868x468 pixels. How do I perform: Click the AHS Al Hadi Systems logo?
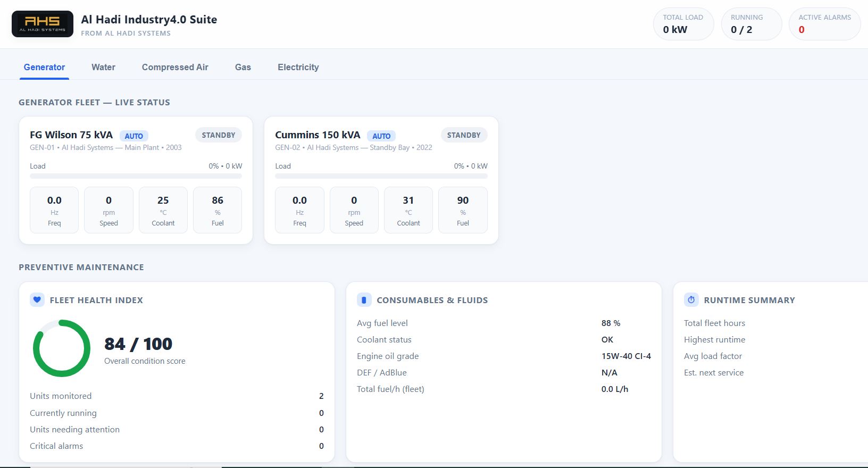[43, 24]
